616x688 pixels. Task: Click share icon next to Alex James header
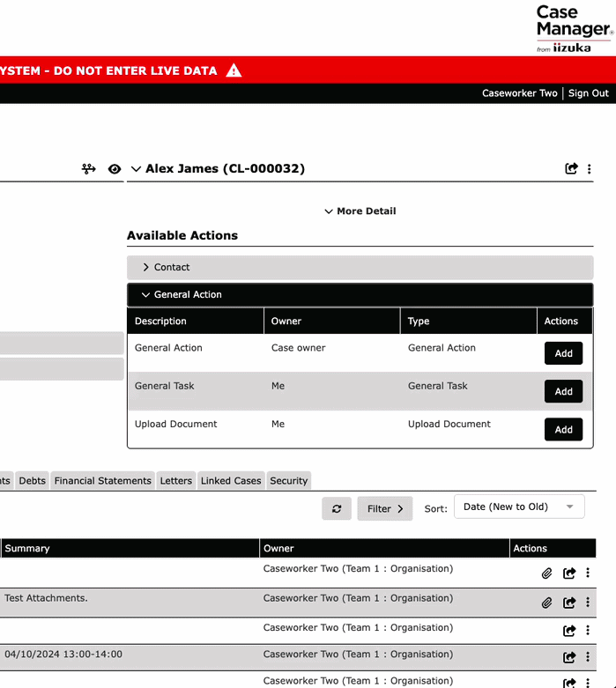point(571,168)
